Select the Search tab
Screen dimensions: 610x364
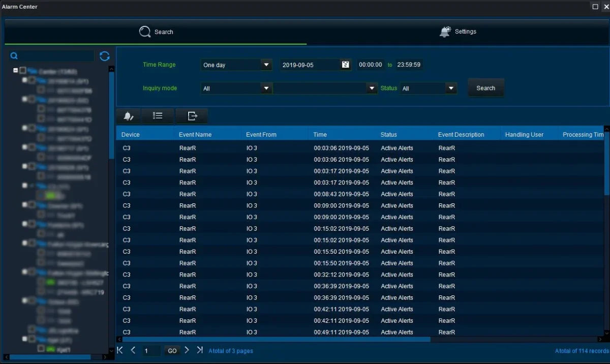point(156,32)
